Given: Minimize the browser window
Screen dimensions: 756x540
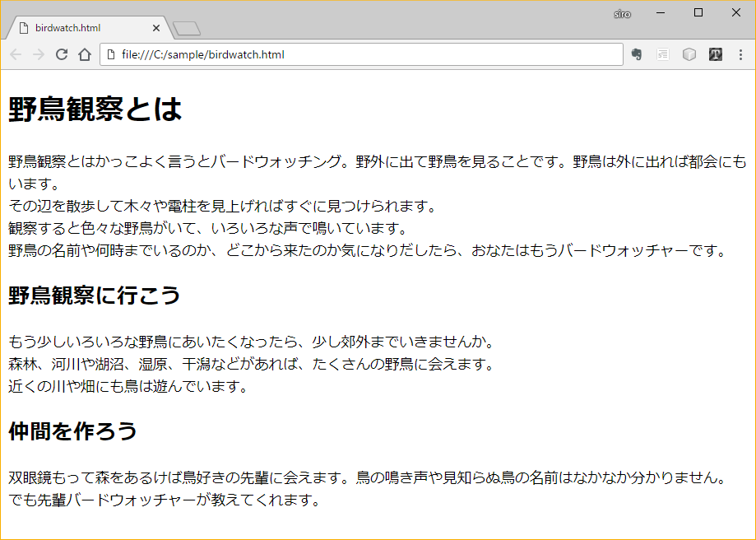Looking at the screenshot, I should [661, 12].
